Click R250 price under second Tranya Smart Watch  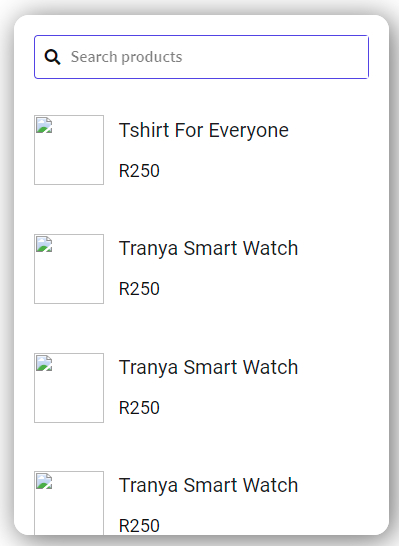coord(139,408)
